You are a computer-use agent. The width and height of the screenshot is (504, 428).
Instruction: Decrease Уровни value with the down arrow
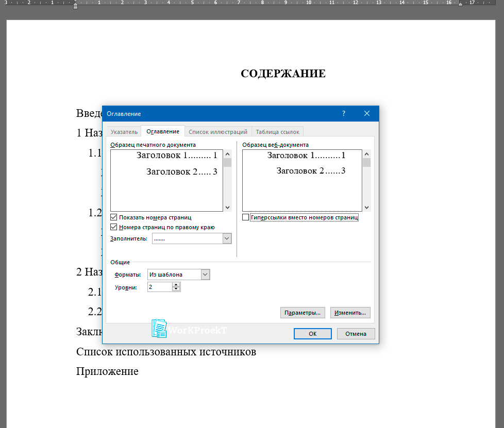pos(176,289)
